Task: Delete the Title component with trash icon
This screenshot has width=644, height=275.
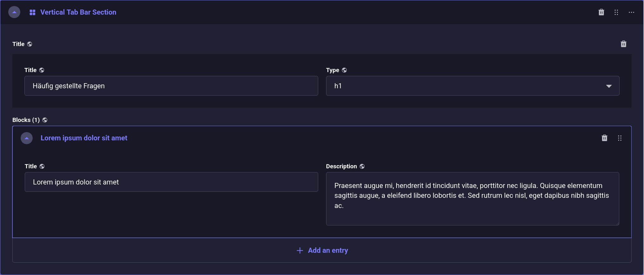Action: [623, 44]
